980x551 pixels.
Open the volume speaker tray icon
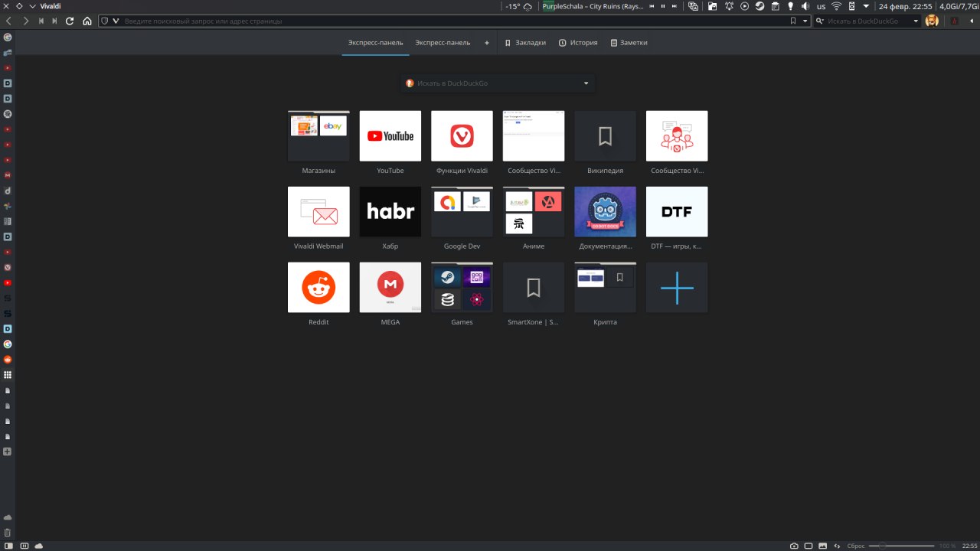pyautogui.click(x=805, y=6)
